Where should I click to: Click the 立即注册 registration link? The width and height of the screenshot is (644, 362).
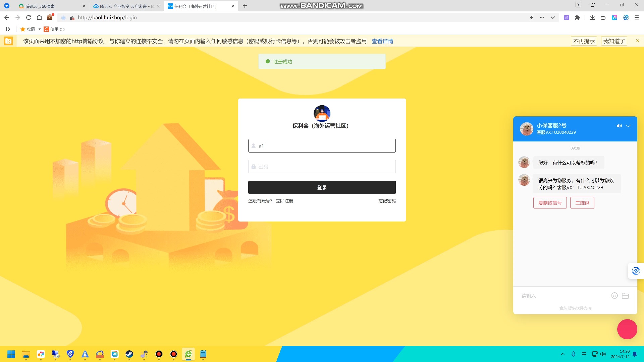click(284, 201)
